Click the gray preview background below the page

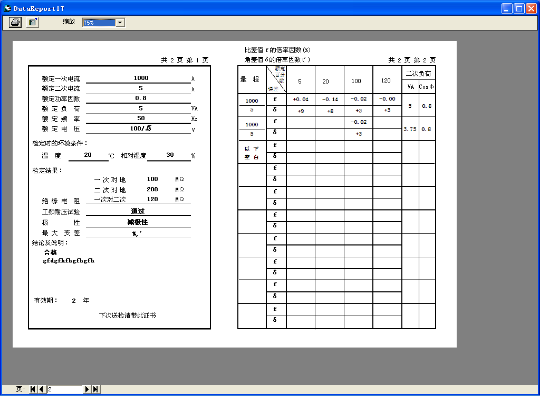pyautogui.click(x=269, y=366)
